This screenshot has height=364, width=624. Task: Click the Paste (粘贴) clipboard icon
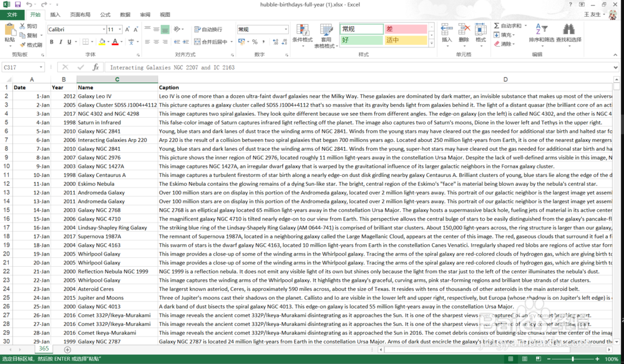click(x=9, y=30)
